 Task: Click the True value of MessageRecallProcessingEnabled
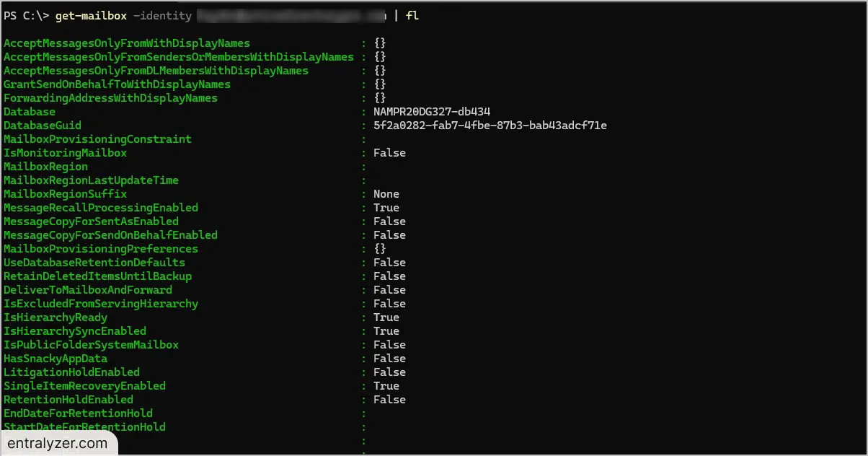386,208
